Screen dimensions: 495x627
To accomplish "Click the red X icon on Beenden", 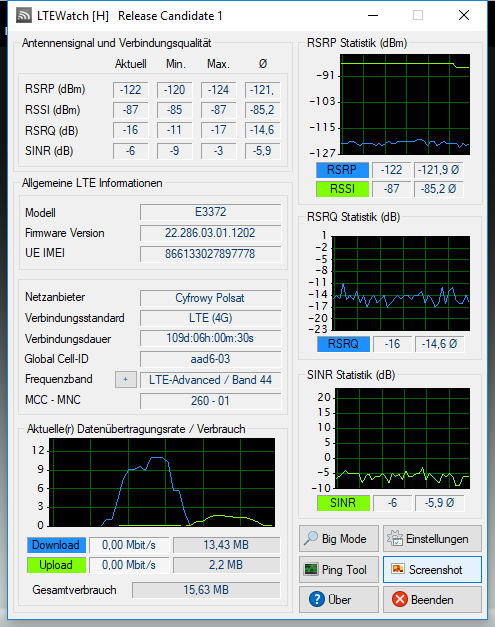I will (x=399, y=599).
